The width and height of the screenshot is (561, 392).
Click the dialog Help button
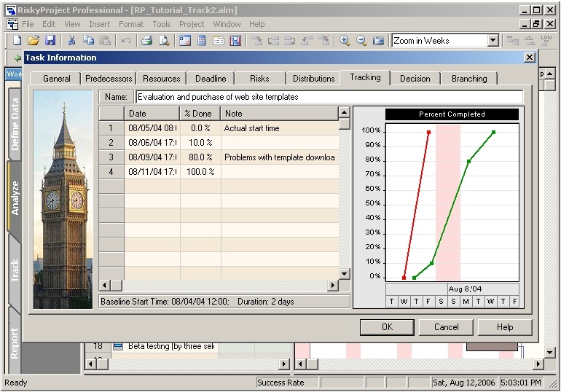505,327
